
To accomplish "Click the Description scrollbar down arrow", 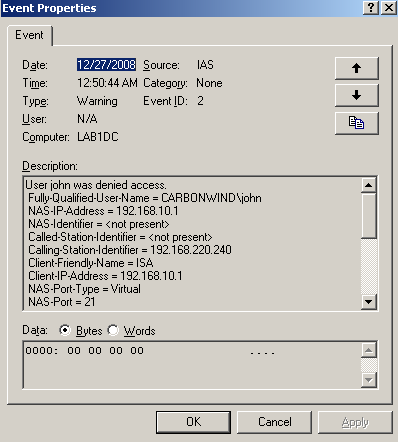I will (369, 302).
